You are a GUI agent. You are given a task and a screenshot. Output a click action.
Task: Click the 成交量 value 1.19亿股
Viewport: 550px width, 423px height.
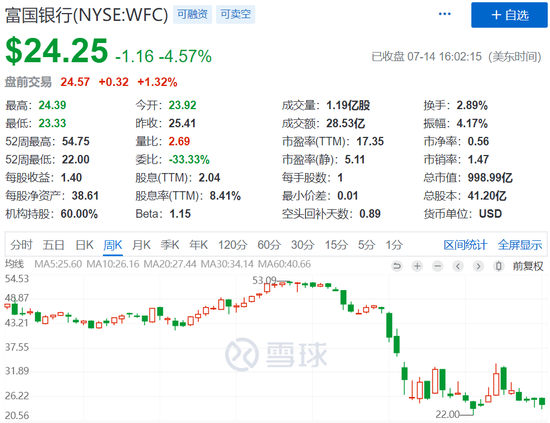pos(348,105)
